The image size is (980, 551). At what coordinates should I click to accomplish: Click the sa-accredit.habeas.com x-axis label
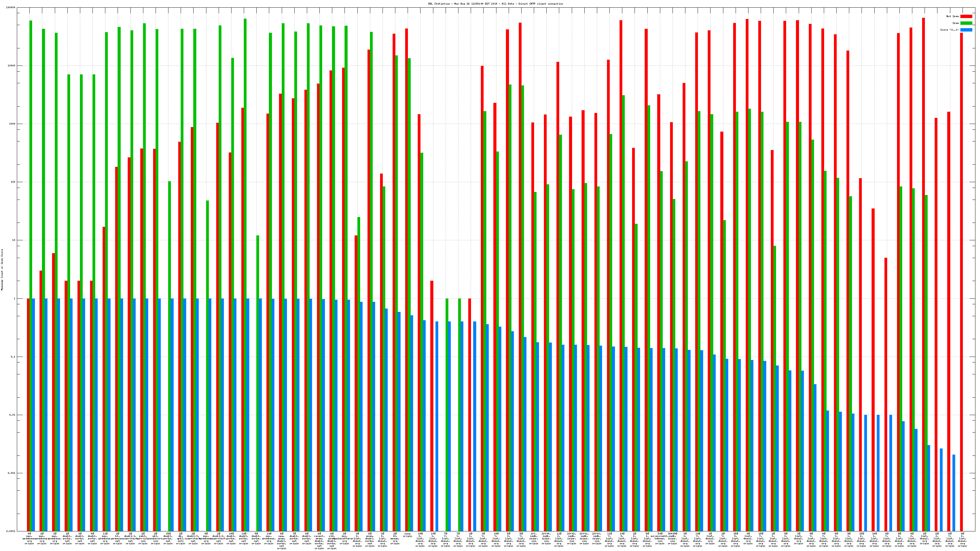(660, 538)
